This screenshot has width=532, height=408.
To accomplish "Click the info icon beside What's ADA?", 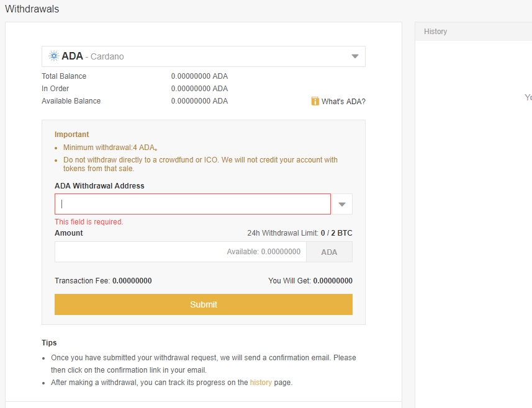I will click(x=315, y=101).
